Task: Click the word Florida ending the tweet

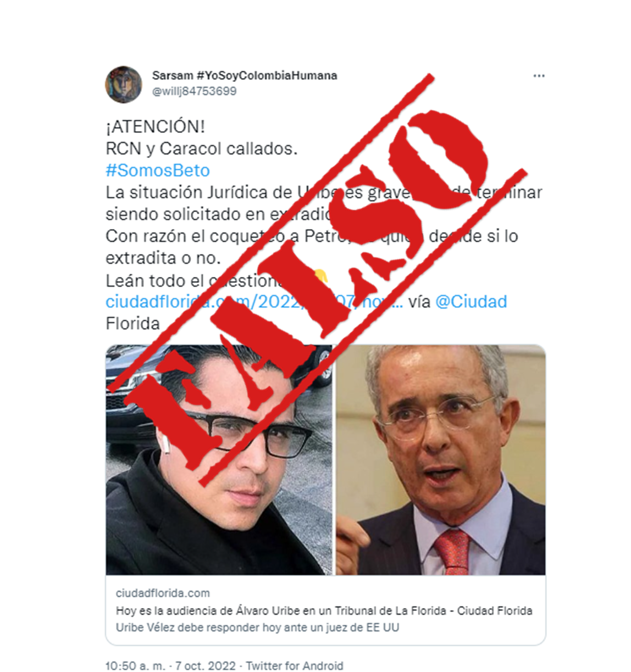Action: (x=132, y=323)
